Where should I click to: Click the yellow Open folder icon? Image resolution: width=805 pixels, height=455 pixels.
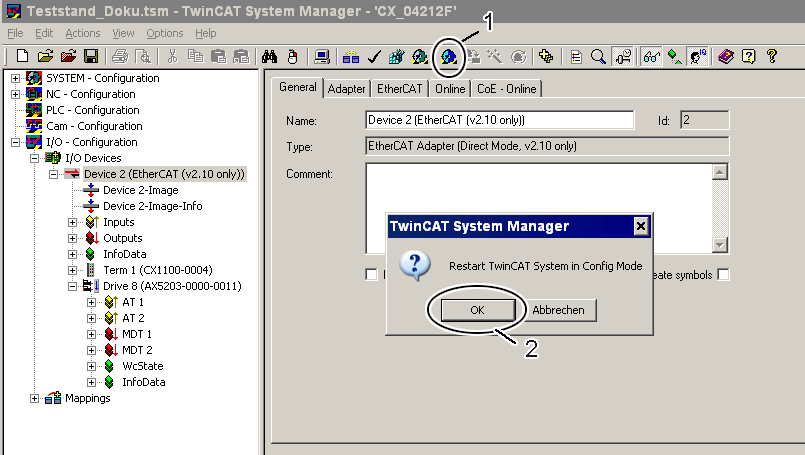[x=45, y=56]
